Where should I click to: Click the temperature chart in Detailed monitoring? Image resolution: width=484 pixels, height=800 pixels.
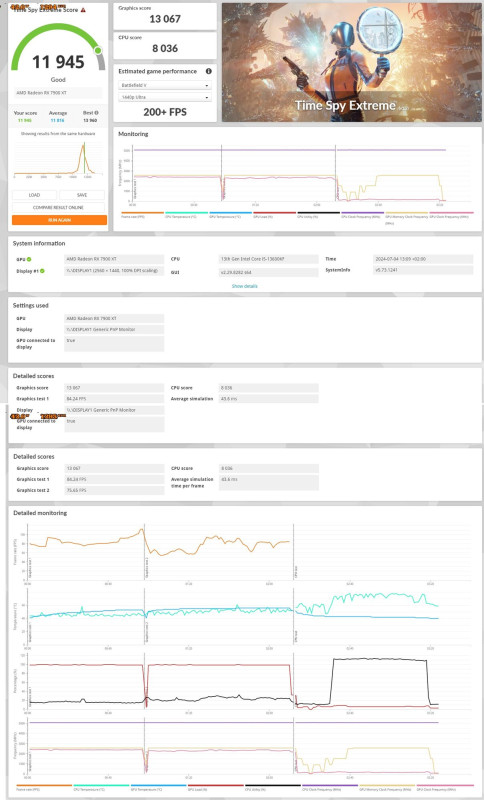[244, 618]
